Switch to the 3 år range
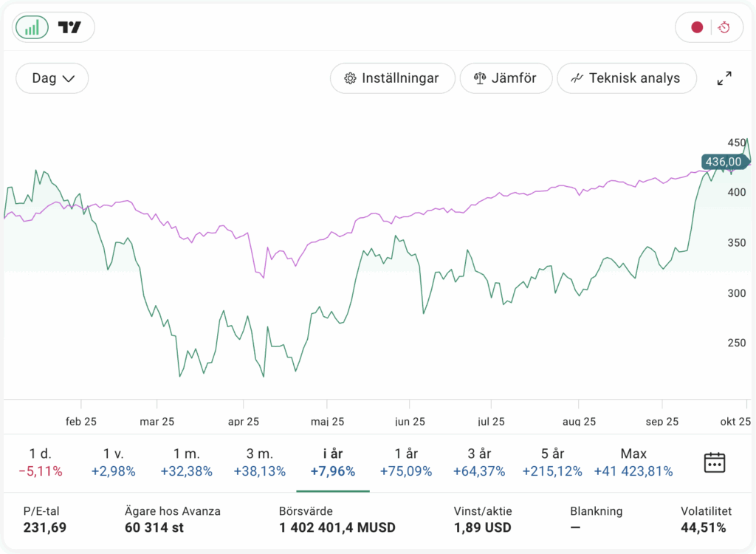Image resolution: width=756 pixels, height=554 pixels. click(479, 462)
